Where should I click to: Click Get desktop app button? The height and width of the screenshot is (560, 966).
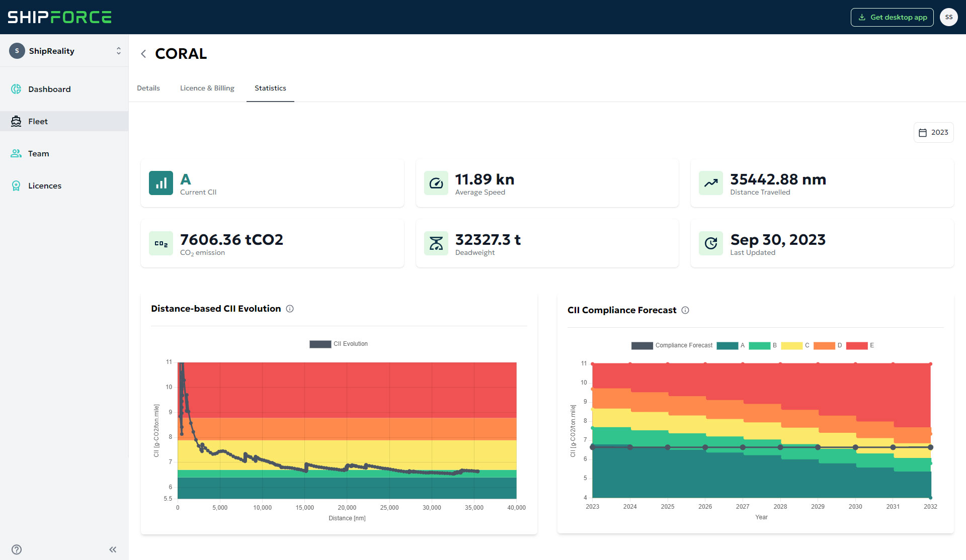click(892, 17)
